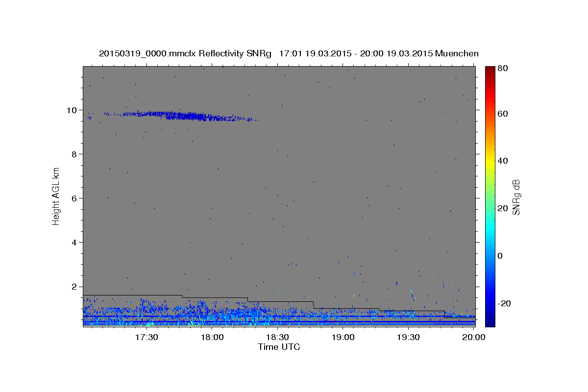The height and width of the screenshot is (392, 588).
Task: Click the 17:30 time tick label
Action: pyautogui.click(x=147, y=337)
